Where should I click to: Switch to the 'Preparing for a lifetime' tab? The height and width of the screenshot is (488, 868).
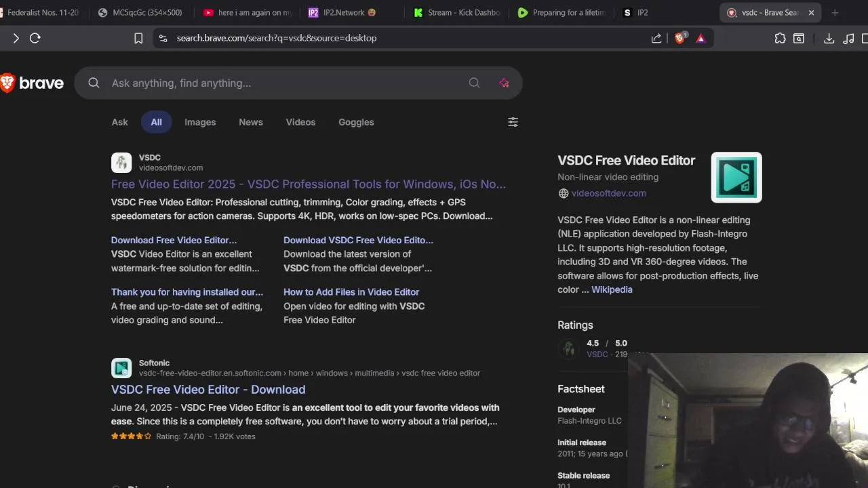click(x=561, y=13)
